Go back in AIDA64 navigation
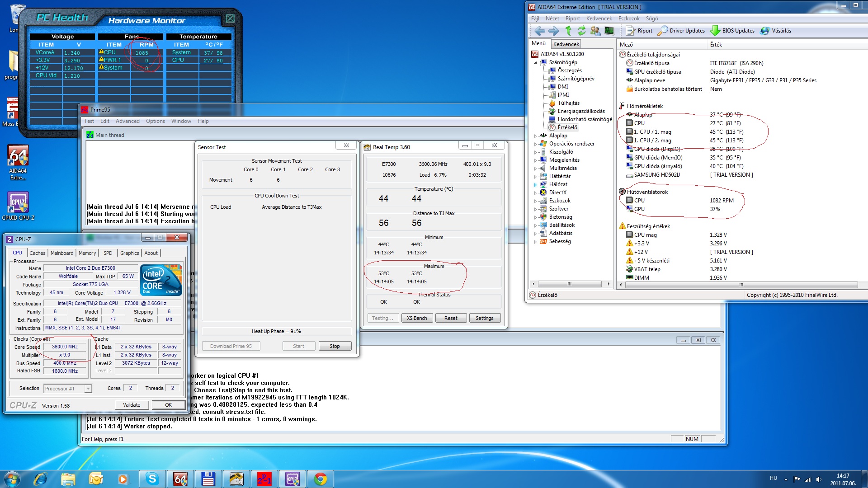Viewport: 868px width, 488px height. [x=540, y=31]
